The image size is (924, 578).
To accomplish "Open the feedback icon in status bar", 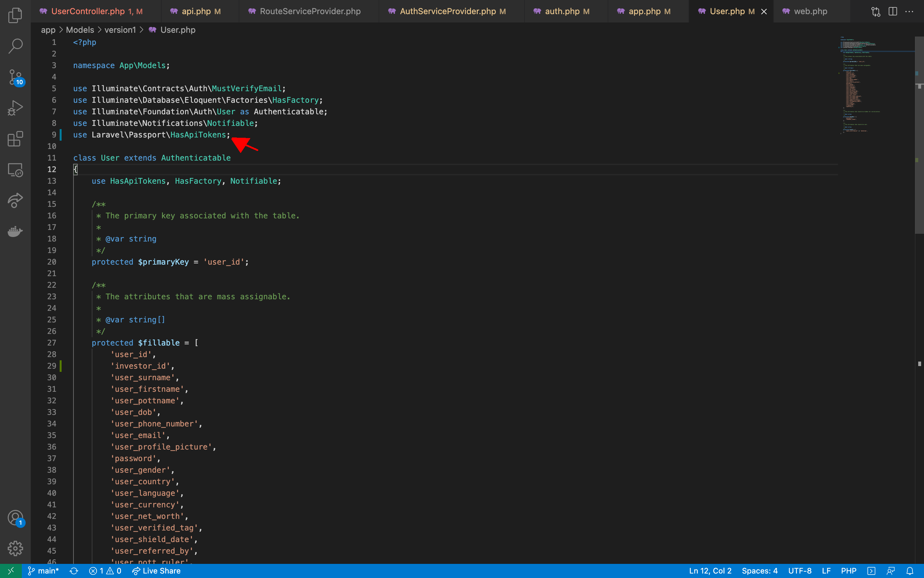I will pyautogui.click(x=891, y=571).
